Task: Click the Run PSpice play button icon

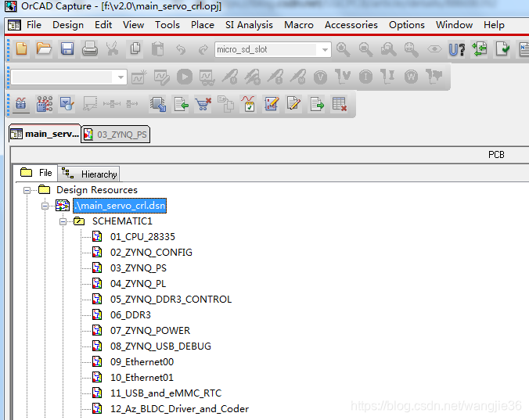Action: point(184,77)
